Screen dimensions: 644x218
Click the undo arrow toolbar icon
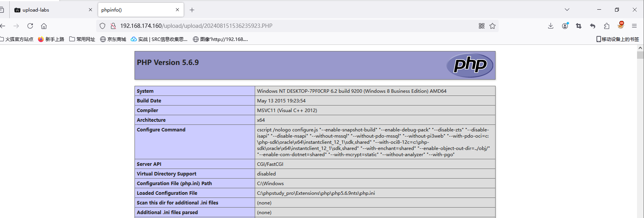(593, 26)
